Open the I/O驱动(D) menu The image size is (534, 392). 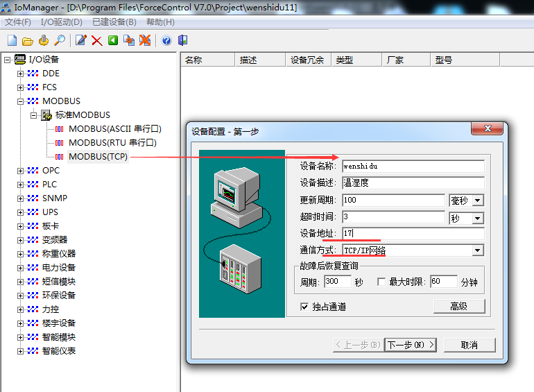pyautogui.click(x=62, y=22)
